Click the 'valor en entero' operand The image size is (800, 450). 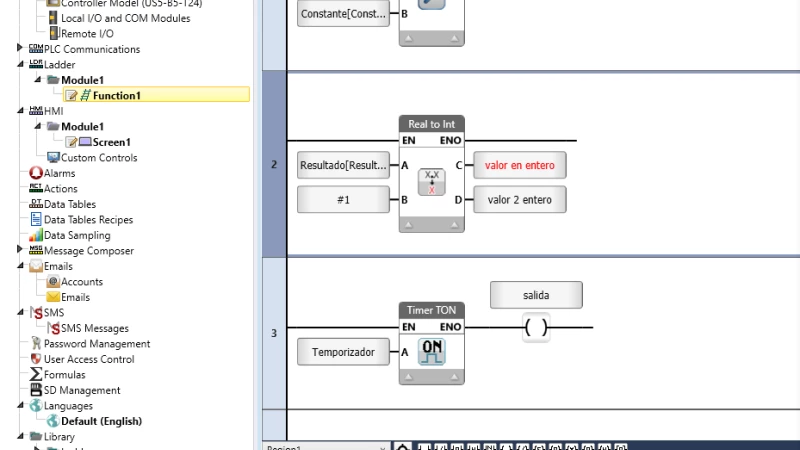click(x=519, y=165)
